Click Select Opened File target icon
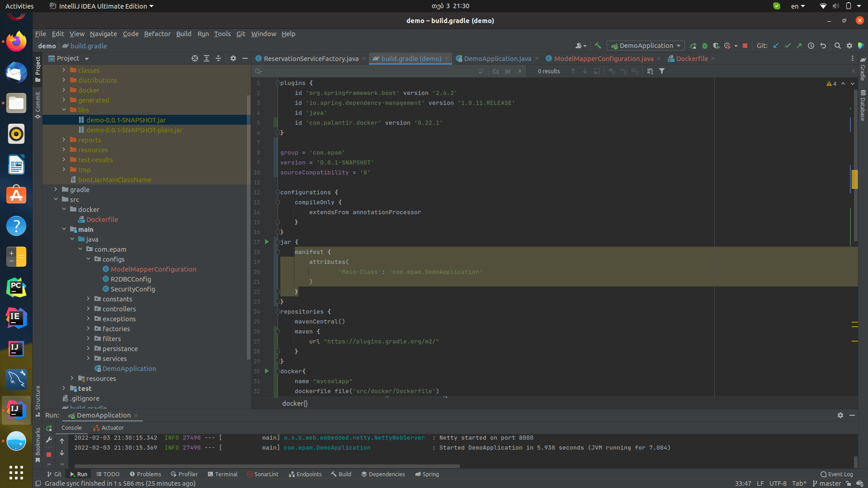This screenshot has height=488, width=868. (195, 58)
